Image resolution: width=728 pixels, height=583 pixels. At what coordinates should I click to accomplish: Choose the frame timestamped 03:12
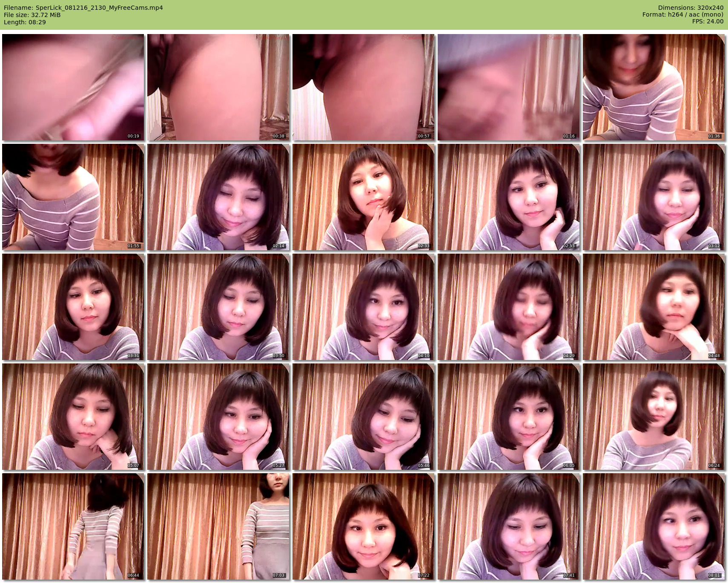(x=653, y=197)
